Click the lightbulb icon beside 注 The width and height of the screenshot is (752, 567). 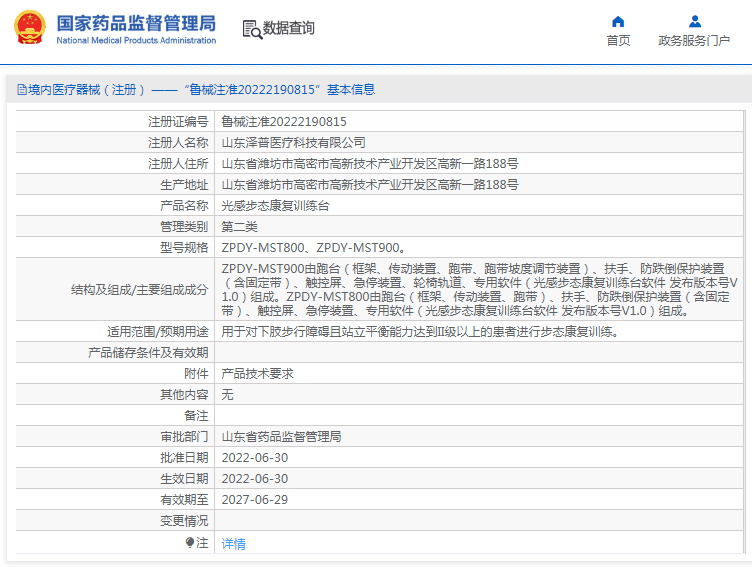[x=190, y=543]
